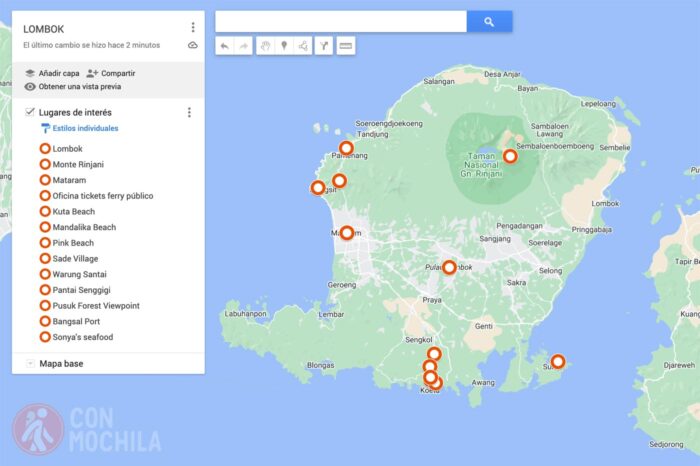The width and height of the screenshot is (700, 466).
Task: Click the Praya town label on map
Action: coord(432,300)
